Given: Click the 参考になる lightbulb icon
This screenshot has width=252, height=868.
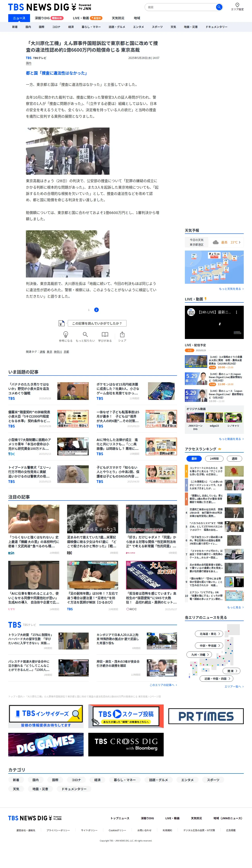Looking at the screenshot, I should [66, 334].
